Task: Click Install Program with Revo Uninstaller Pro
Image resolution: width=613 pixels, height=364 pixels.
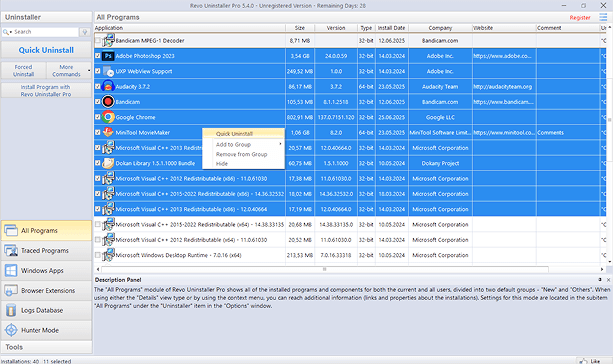Action: (46, 90)
